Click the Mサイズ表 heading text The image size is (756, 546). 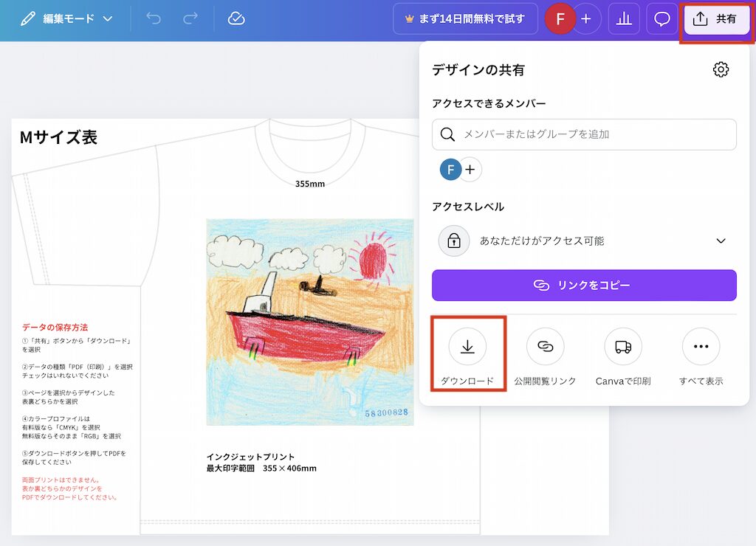[x=58, y=137]
